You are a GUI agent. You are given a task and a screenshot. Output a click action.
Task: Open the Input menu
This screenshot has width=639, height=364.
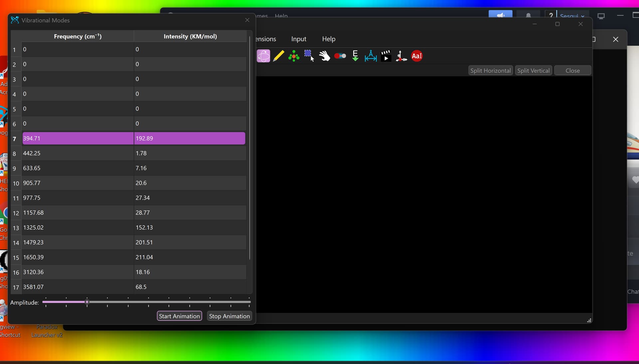tap(299, 39)
